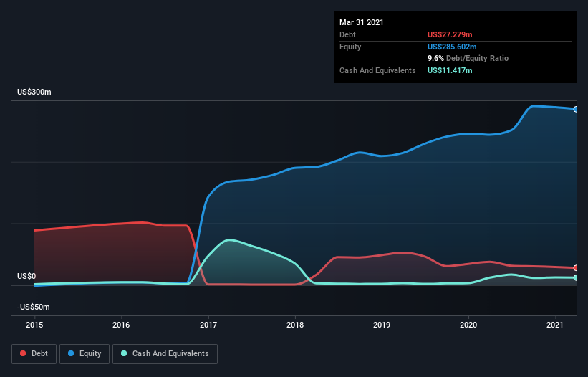The width and height of the screenshot is (588, 377).
Task: Click the Cash value US$11.417m
Action: 450,70
